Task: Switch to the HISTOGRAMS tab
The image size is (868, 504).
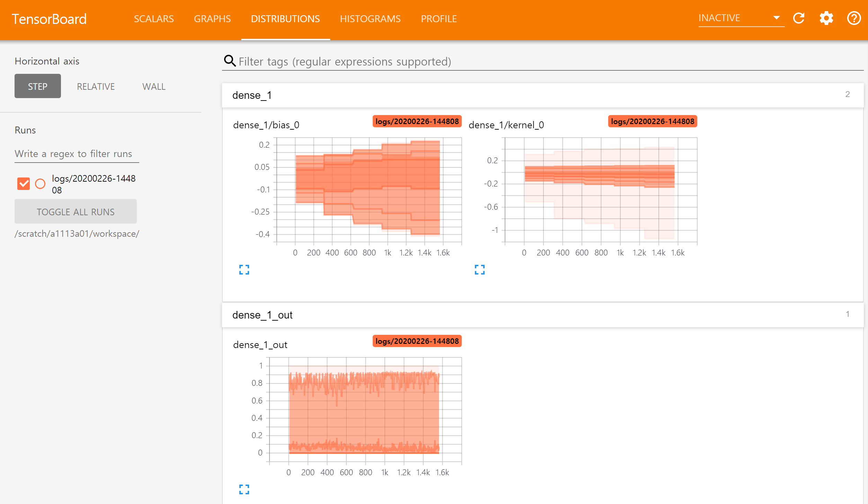Action: point(370,19)
